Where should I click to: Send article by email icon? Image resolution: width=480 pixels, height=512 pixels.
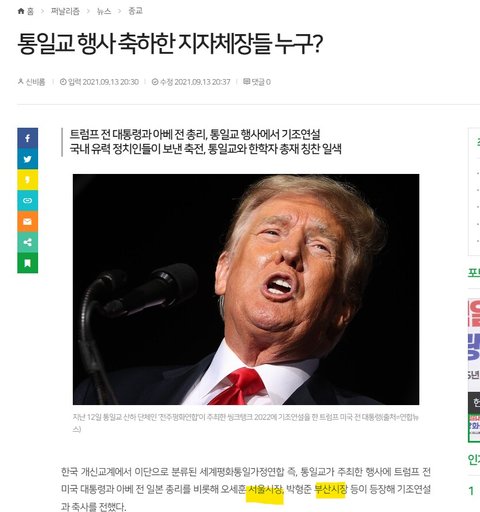coord(28,221)
